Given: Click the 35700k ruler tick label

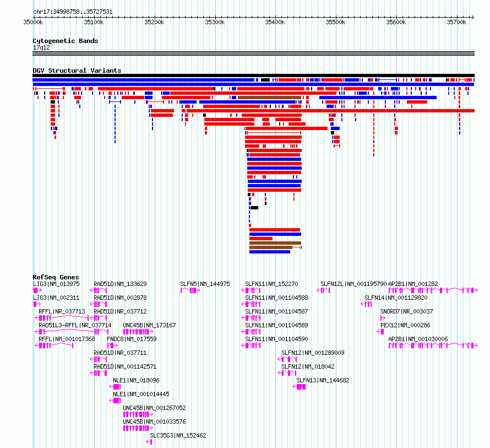Looking at the screenshot, I should coord(456,22).
